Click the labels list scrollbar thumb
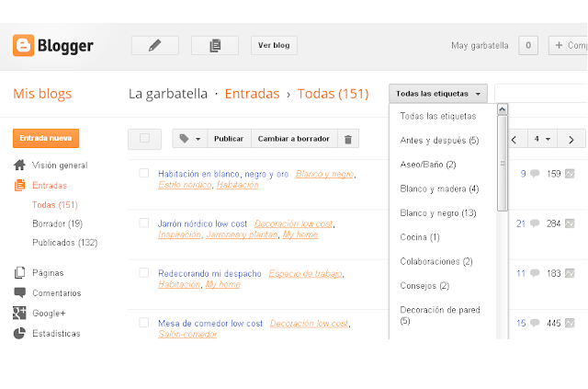 [503, 164]
